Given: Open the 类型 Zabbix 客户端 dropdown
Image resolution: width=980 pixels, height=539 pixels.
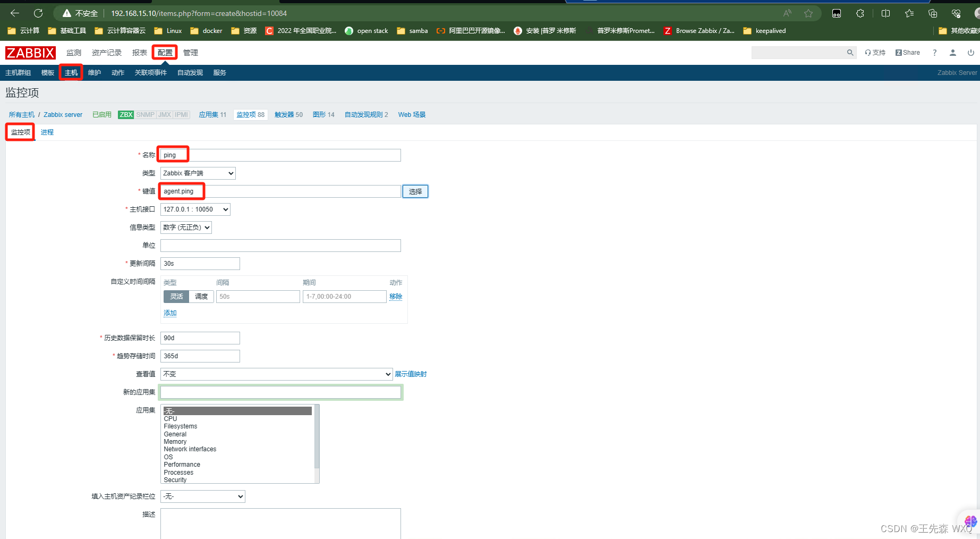Looking at the screenshot, I should (198, 173).
